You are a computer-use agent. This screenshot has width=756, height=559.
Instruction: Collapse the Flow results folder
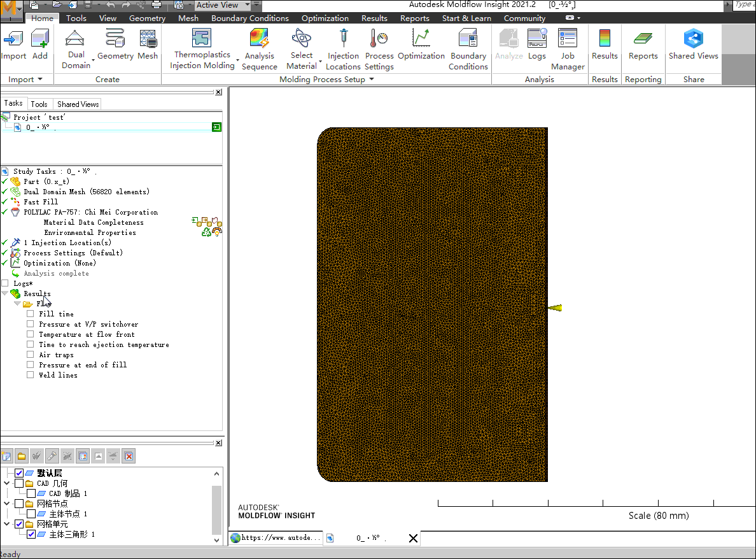pyautogui.click(x=17, y=304)
